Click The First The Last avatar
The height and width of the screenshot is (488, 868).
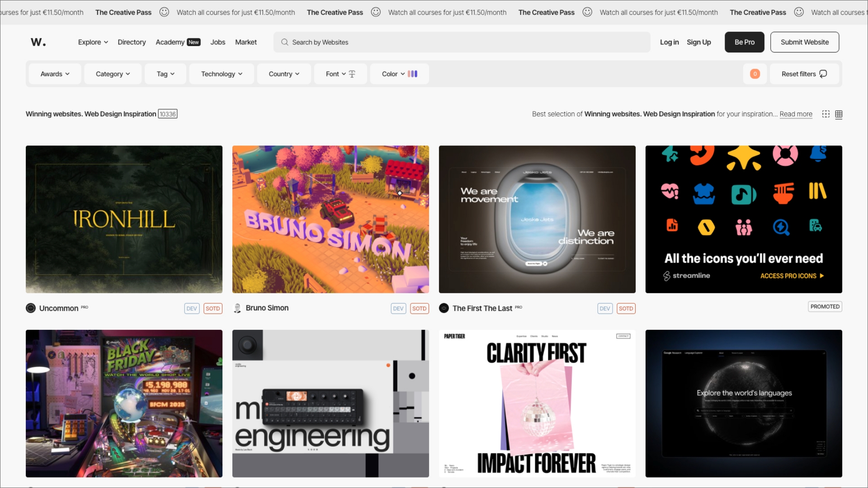[444, 308]
